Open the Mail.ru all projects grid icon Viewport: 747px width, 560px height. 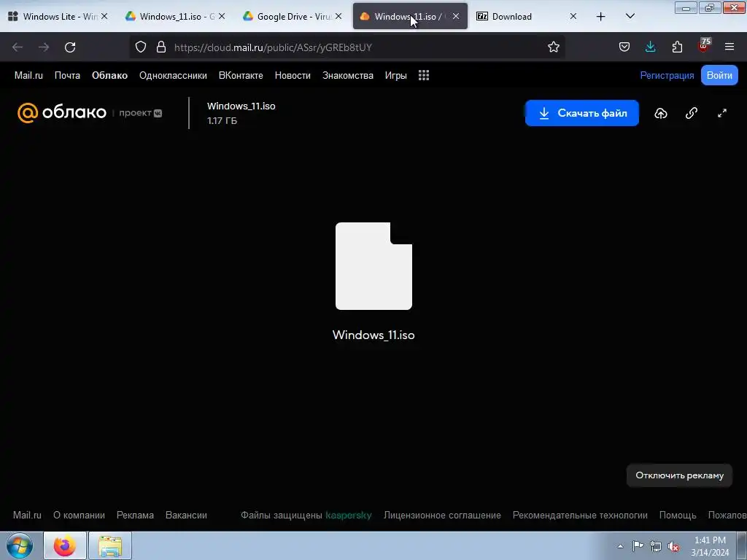424,75
